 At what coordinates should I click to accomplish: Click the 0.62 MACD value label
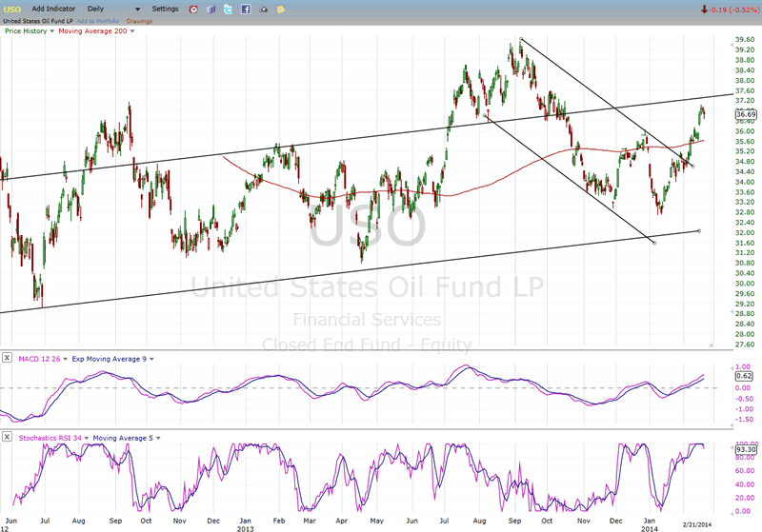click(x=744, y=376)
